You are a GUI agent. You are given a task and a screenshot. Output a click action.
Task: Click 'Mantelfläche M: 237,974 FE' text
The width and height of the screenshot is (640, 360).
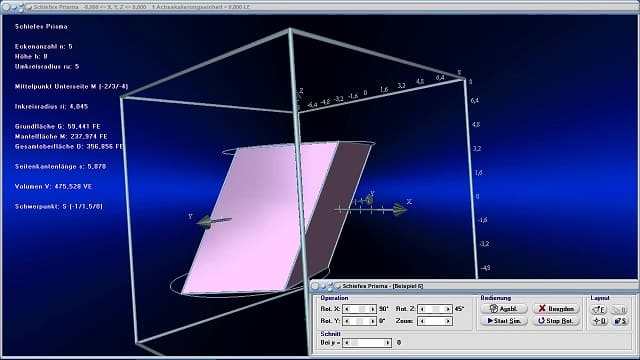coord(61,136)
